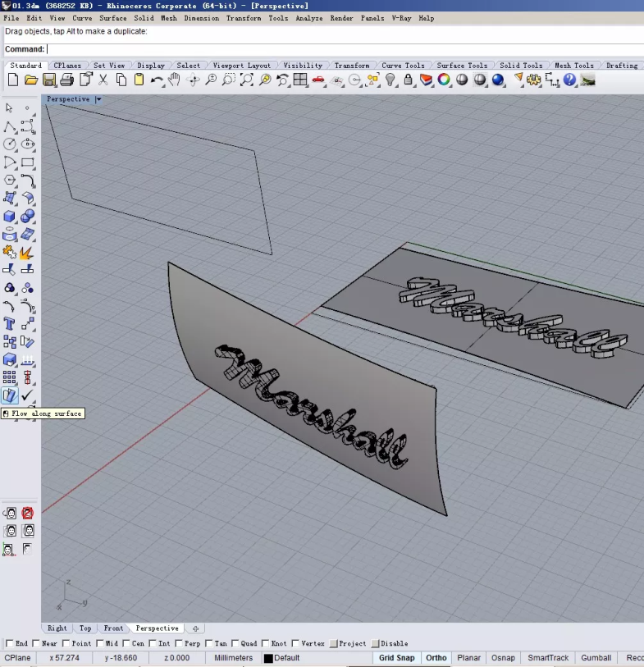Activate the Pan hand tool
This screenshot has width=644, height=667.
point(175,80)
